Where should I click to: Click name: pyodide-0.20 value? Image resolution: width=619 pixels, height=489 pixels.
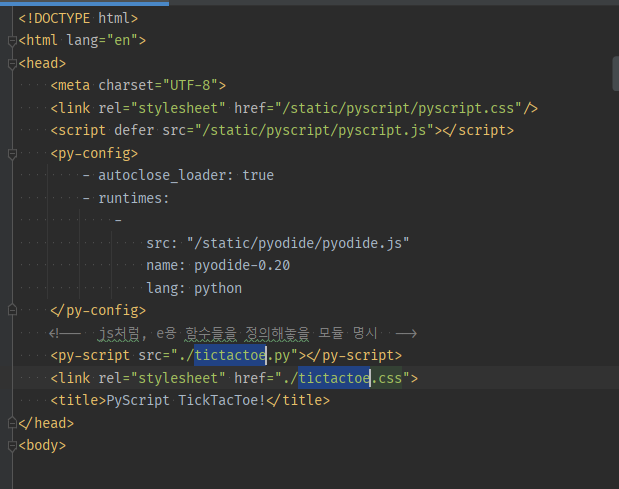tap(242, 265)
